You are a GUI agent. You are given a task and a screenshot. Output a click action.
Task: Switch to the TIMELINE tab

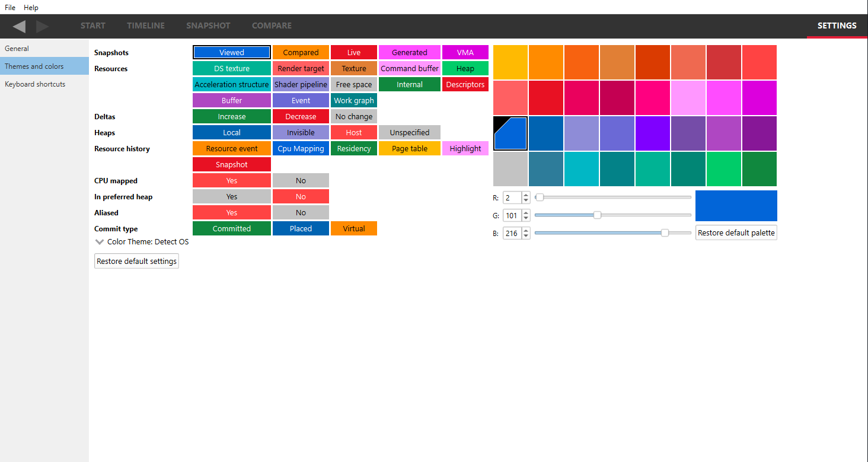[x=146, y=26]
